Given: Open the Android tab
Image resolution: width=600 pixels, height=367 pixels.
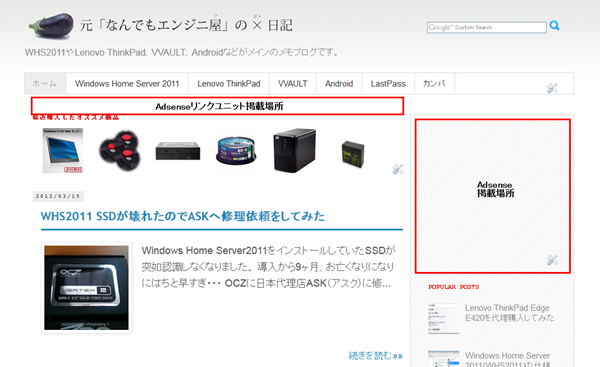Looking at the screenshot, I should coord(339,83).
